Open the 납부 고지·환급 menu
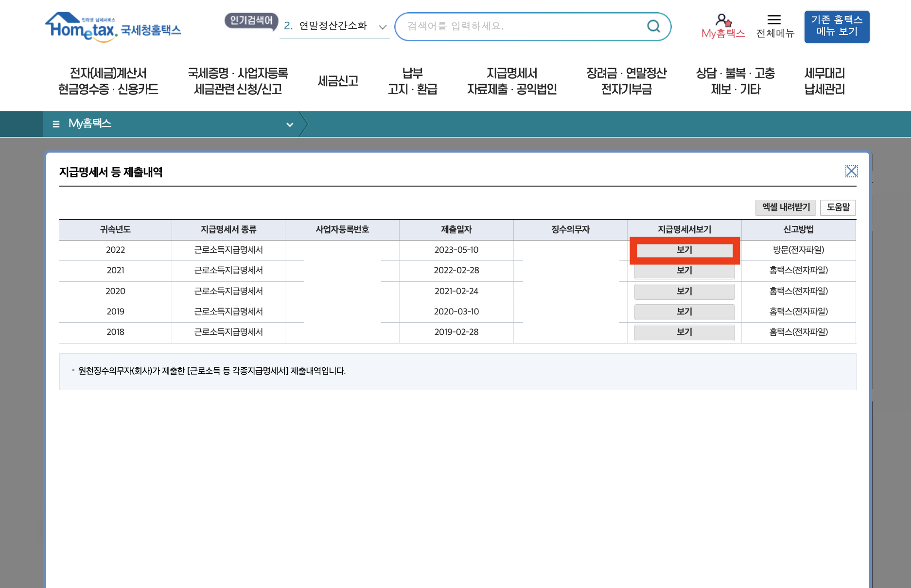 point(413,82)
